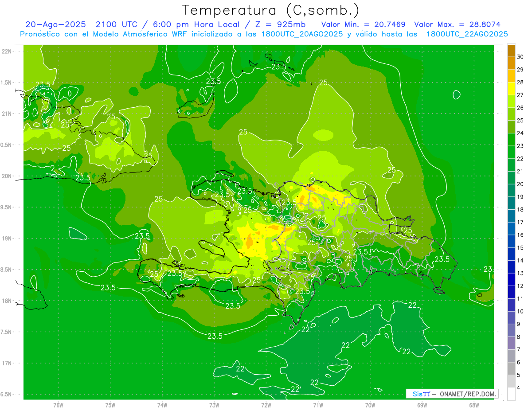
Task: Click the 21N latitude axis label
Action: (x=7, y=114)
